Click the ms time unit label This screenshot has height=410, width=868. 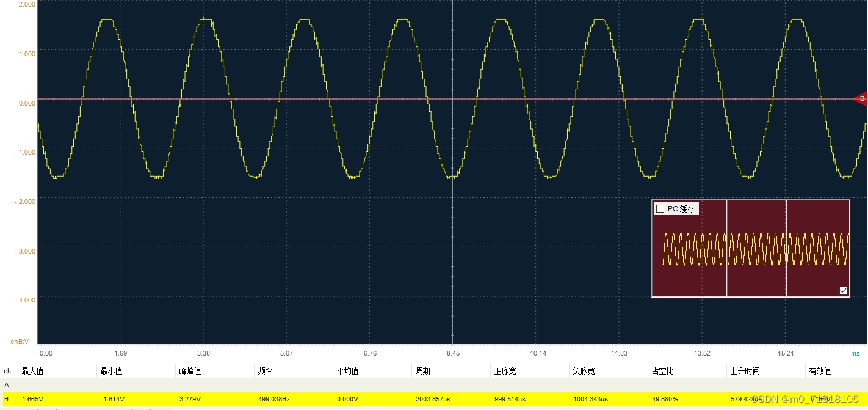coord(855,353)
